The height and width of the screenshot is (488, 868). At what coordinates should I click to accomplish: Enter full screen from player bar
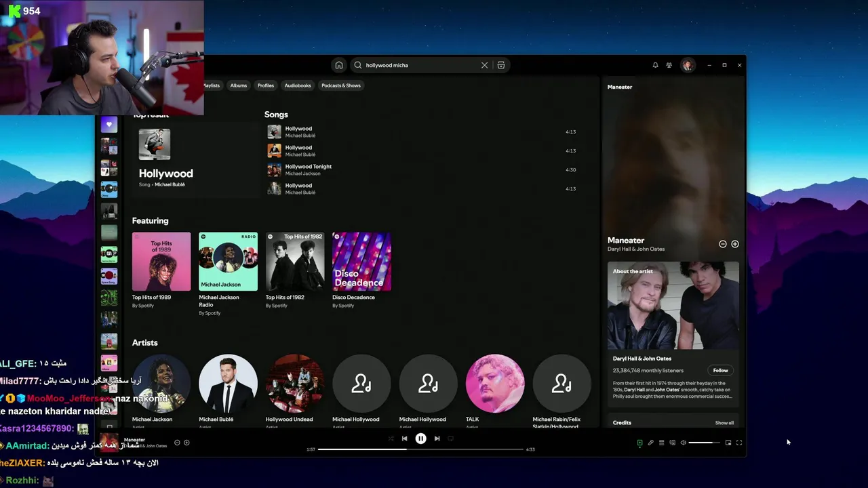click(x=739, y=443)
